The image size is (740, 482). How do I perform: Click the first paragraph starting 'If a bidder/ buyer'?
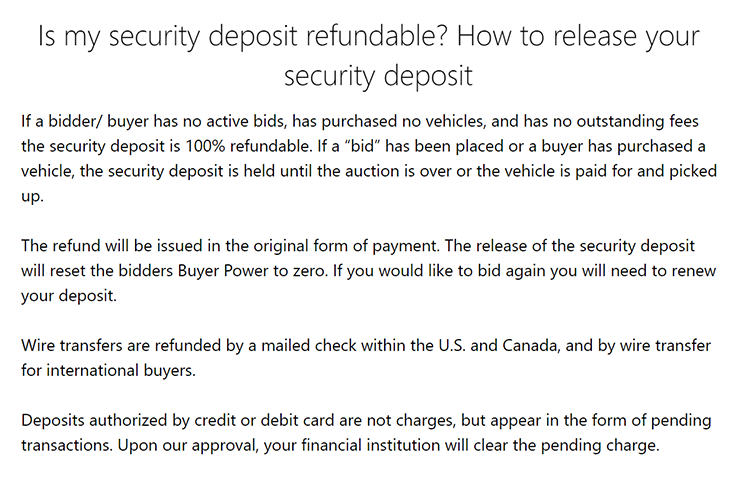(x=369, y=158)
